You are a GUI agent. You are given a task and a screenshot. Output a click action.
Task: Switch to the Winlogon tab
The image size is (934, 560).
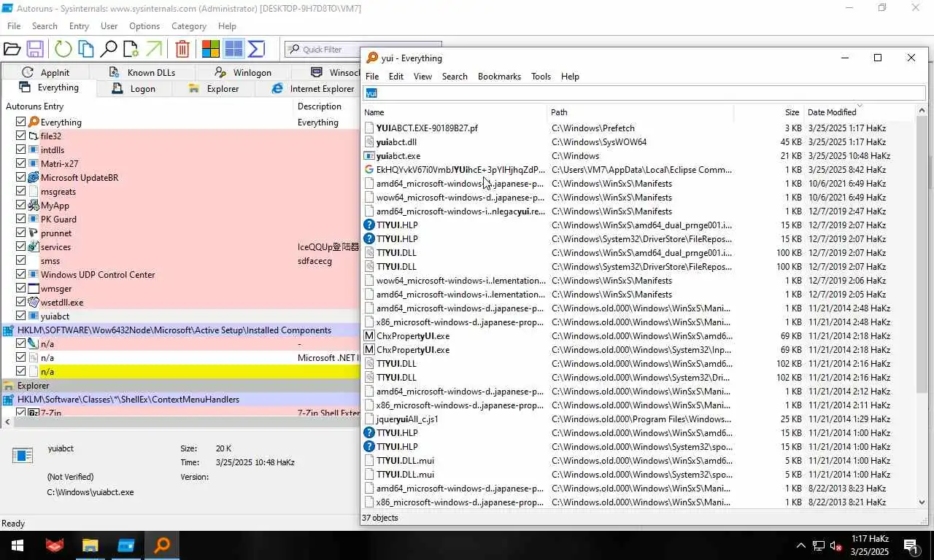(x=243, y=72)
